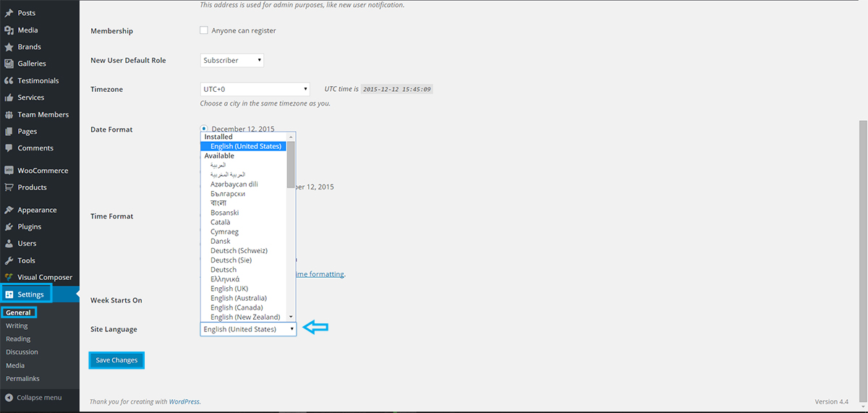868x413 pixels.
Task: Click the Collapse menu button
Action: pos(40,398)
